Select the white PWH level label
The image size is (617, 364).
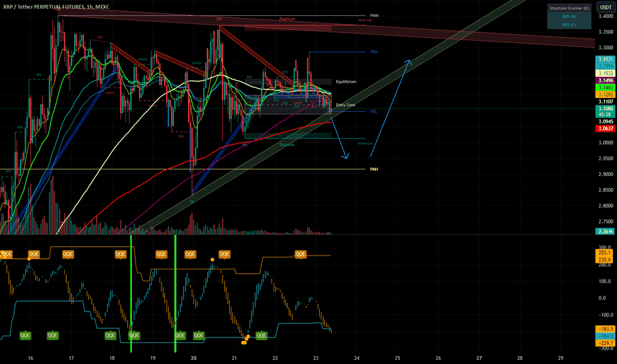point(374,16)
